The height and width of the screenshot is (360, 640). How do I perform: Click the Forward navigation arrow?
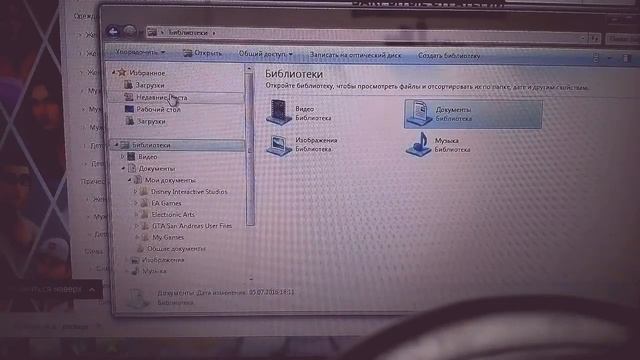130,31
